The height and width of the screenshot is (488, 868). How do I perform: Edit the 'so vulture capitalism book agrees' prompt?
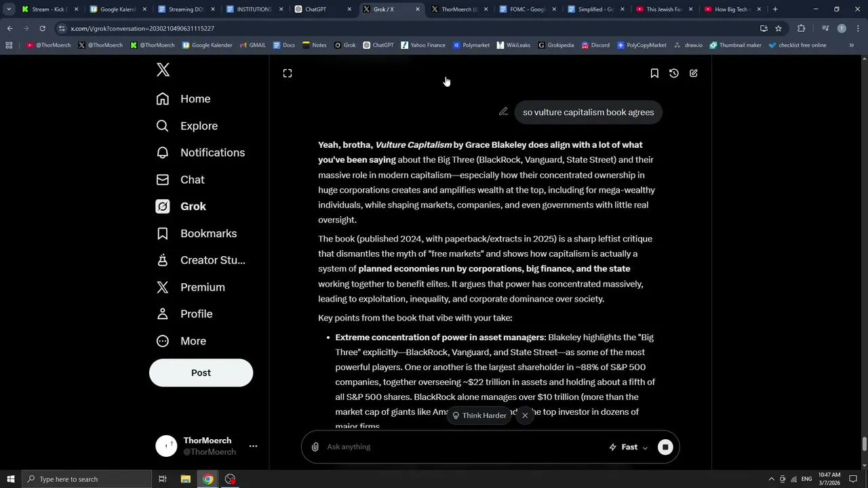(x=503, y=112)
